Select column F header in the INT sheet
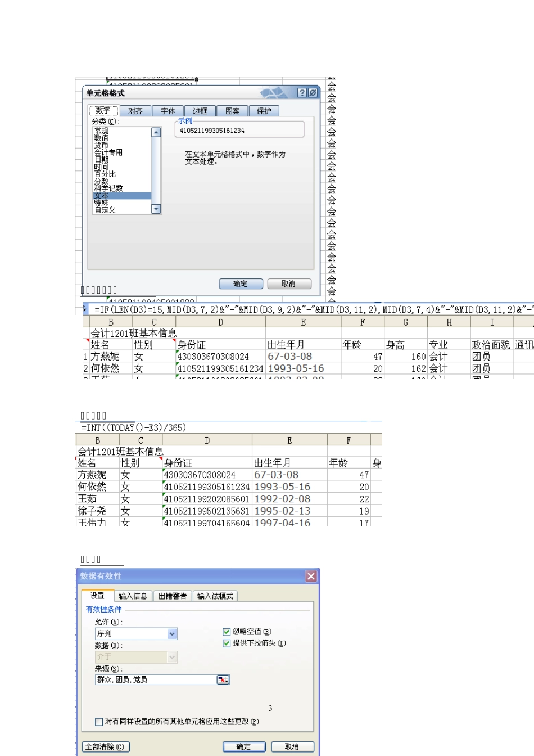Screen dimensions: 534x756 point(349,440)
